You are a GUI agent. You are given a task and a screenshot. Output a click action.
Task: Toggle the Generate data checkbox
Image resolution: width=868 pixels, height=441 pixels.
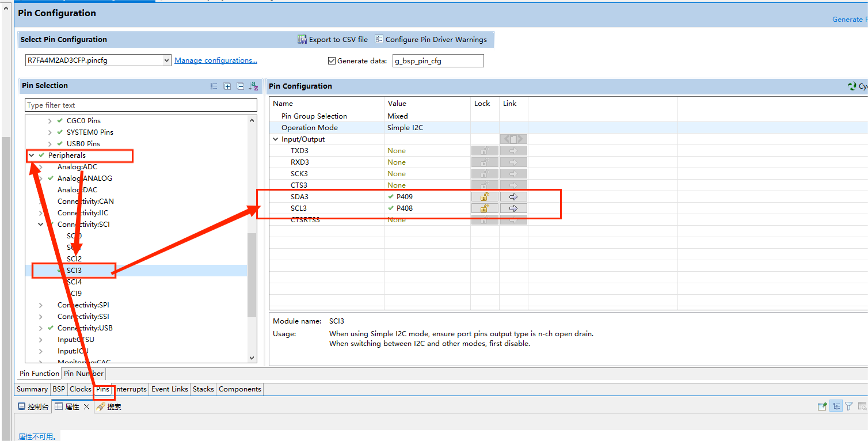pyautogui.click(x=332, y=60)
